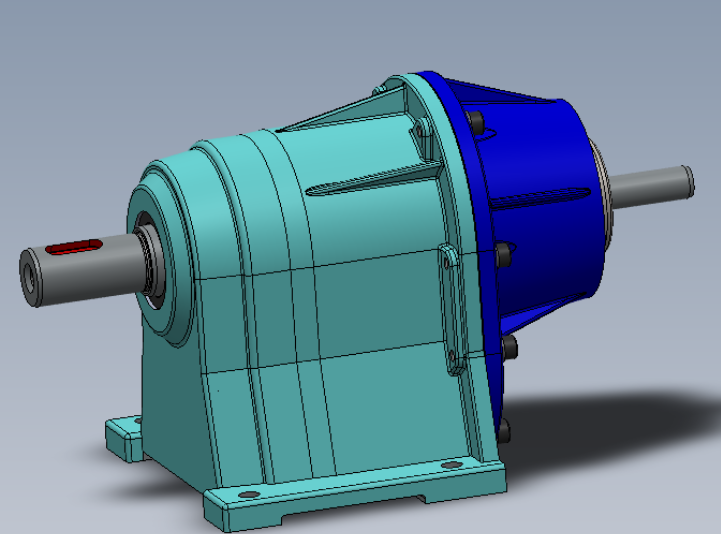Click the bearing around the left output shaft
This screenshot has height=534, width=721.
click(150, 263)
